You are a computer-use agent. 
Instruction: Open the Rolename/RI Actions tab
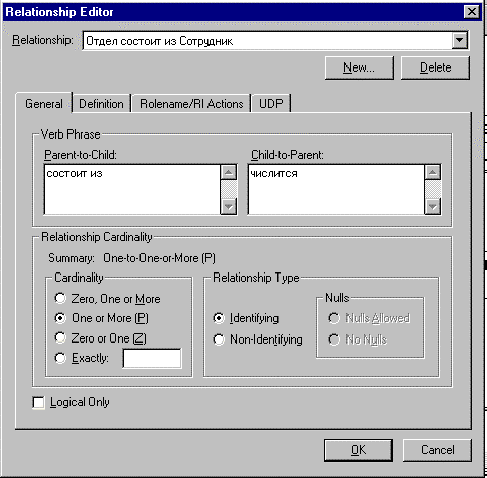191,104
